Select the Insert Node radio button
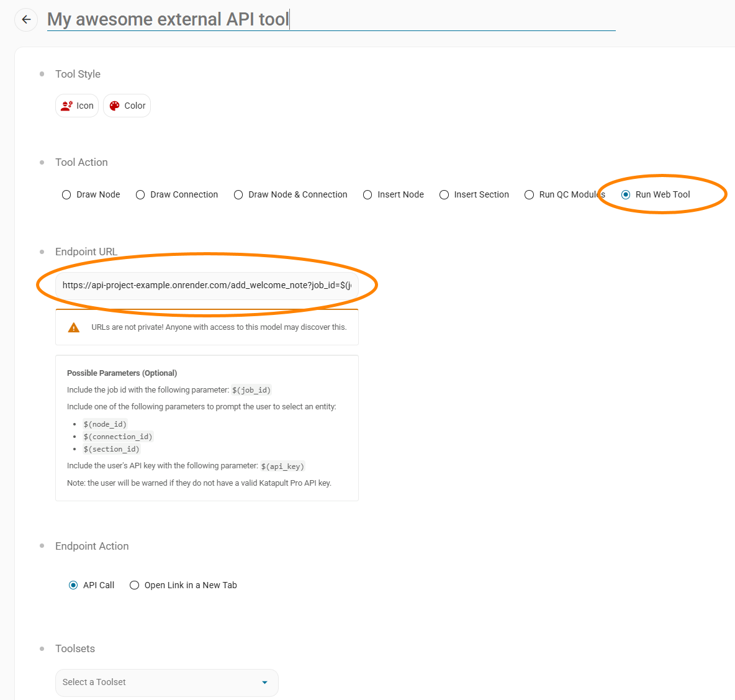The image size is (735, 700). pyautogui.click(x=367, y=195)
